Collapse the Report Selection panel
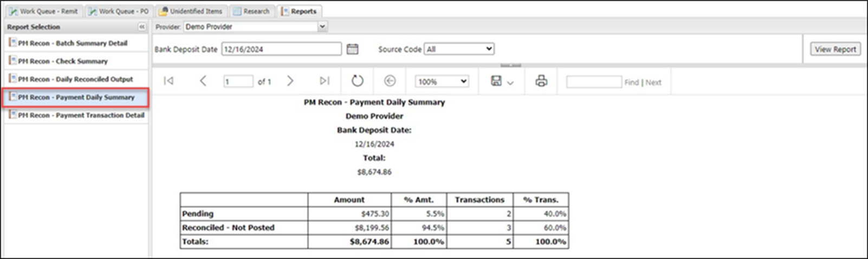Screen dimensions: 868x259 coord(142,27)
